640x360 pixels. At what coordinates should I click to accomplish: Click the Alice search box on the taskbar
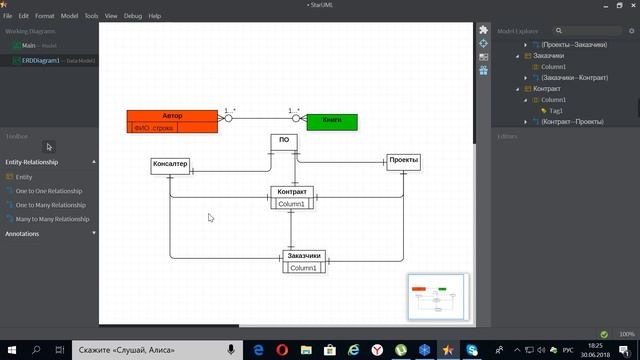click(157, 350)
